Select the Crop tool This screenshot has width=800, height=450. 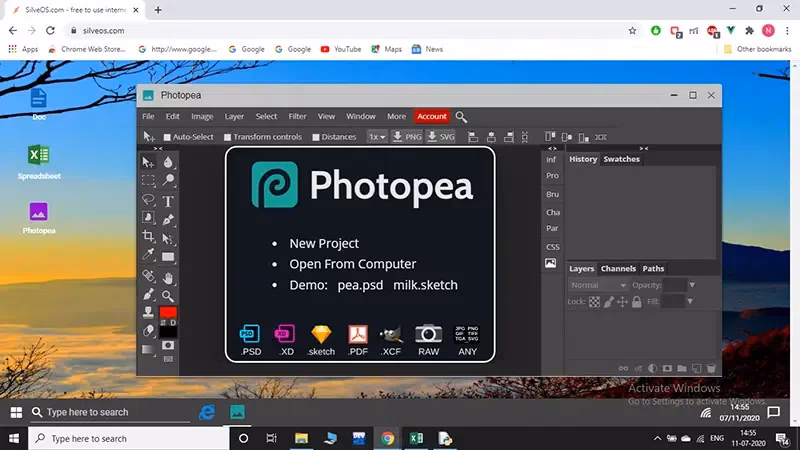coord(148,237)
